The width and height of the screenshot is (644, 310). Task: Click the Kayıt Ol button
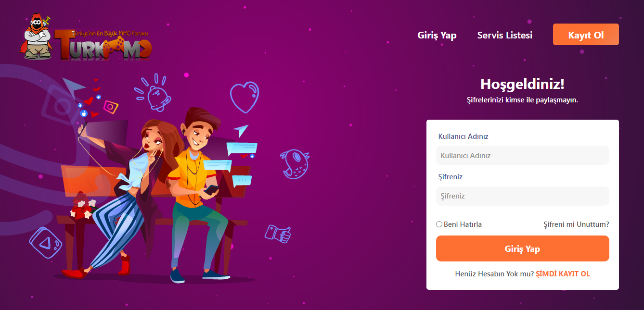586,35
